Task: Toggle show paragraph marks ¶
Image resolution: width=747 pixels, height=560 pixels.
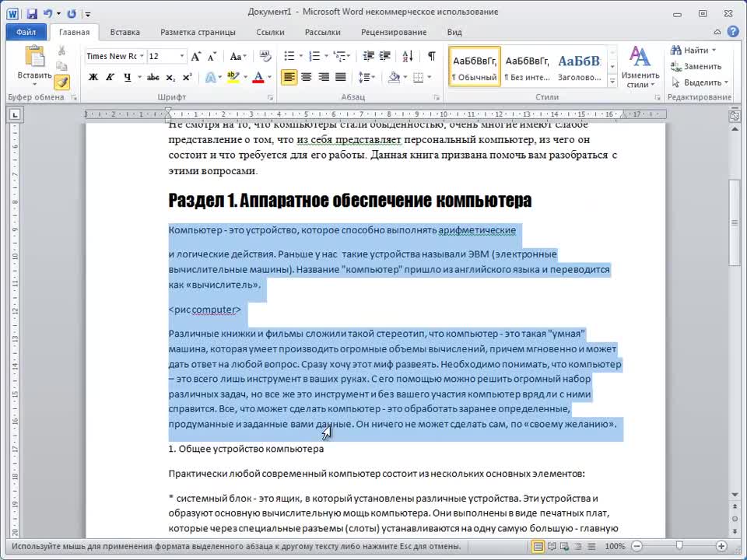Action: 431,56
